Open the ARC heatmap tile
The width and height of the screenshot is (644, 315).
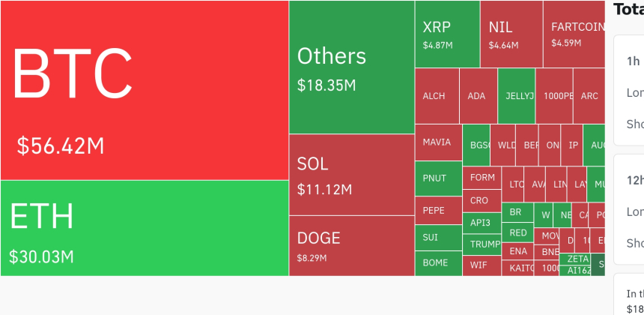click(589, 96)
